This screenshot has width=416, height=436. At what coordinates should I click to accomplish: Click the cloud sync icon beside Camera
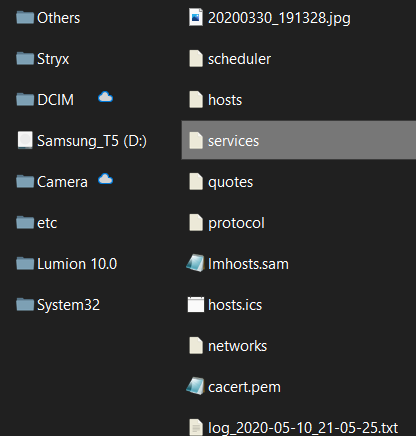pyautogui.click(x=105, y=179)
